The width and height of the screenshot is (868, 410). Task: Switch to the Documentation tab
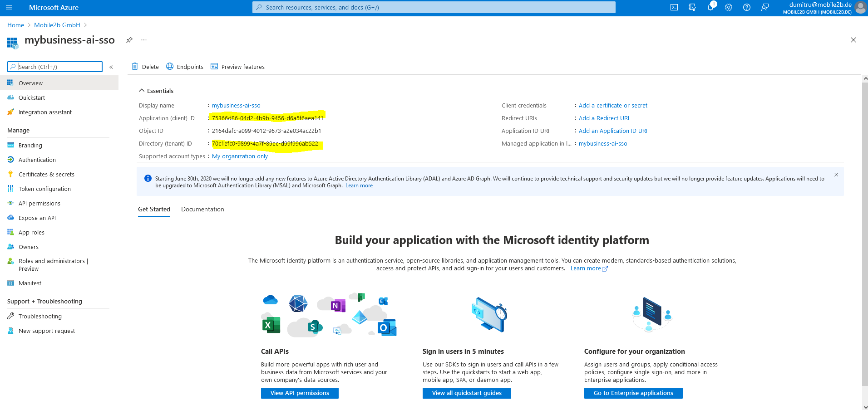[x=202, y=209]
